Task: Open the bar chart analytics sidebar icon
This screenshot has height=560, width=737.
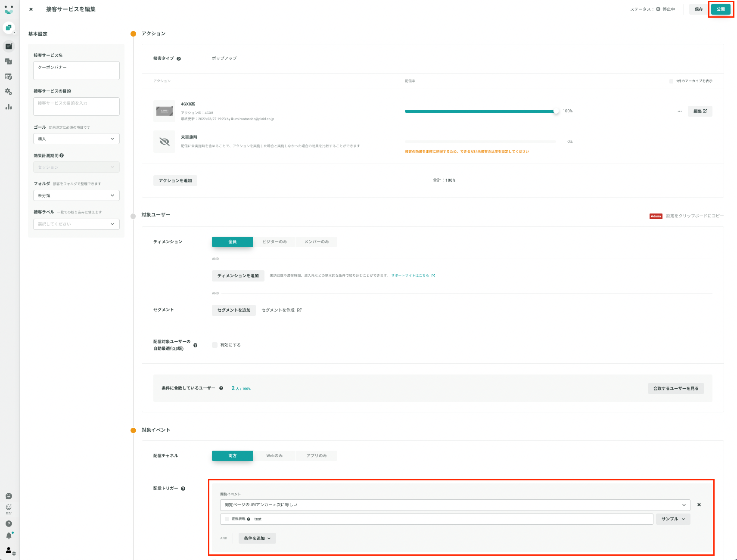Action: click(x=9, y=107)
